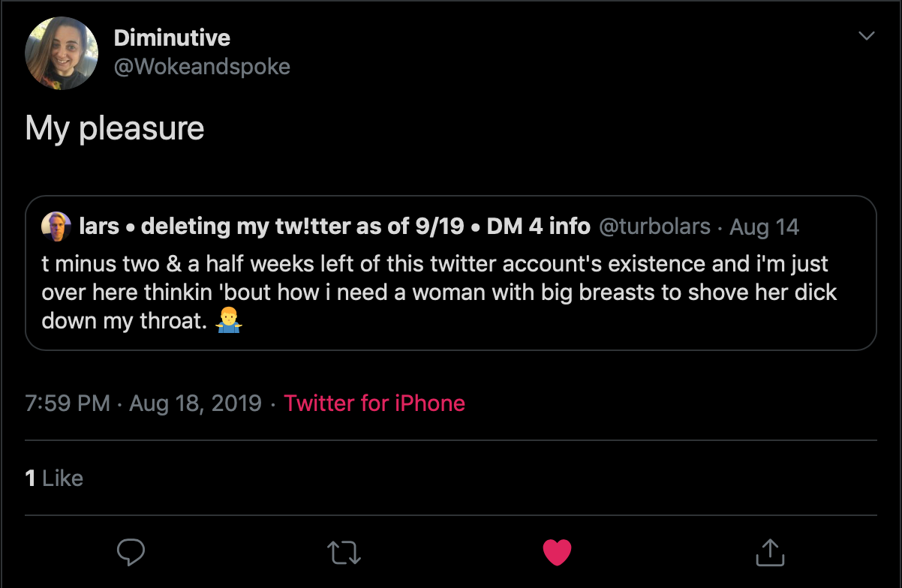902x588 pixels.
Task: Select the quoted author name starting "lars"
Action: pos(334,226)
